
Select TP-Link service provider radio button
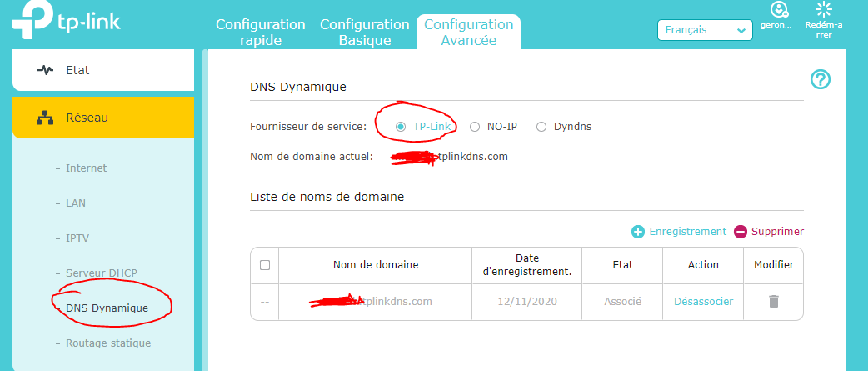coord(400,127)
